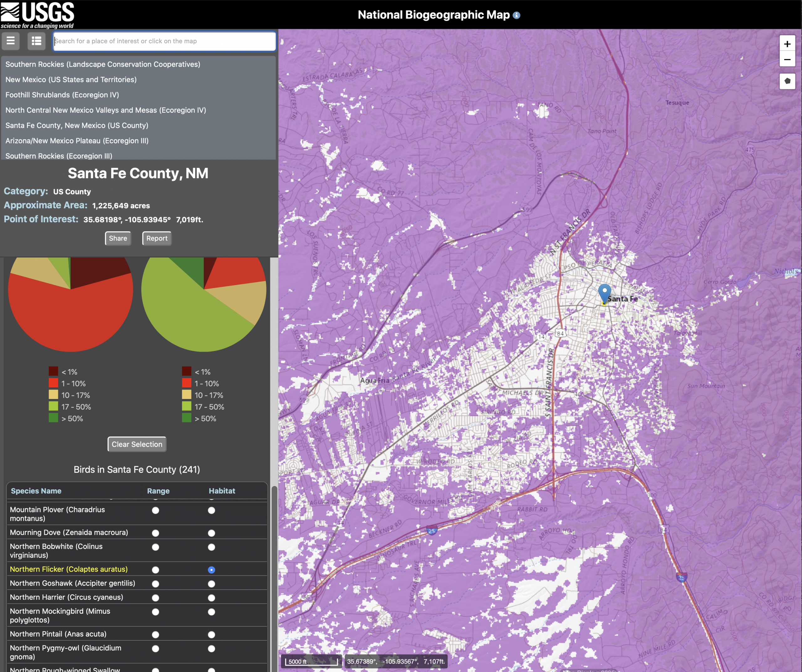Sort the table by Range column header
802x672 pixels.
[158, 491]
